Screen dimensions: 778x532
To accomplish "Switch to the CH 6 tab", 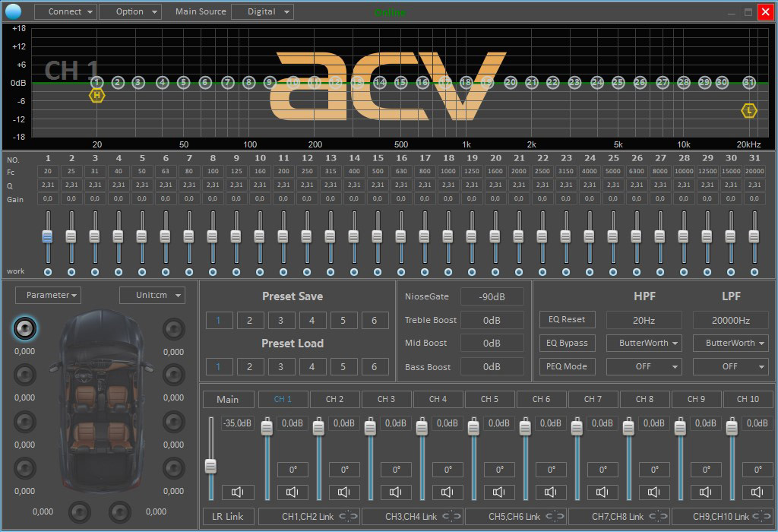I will point(541,399).
